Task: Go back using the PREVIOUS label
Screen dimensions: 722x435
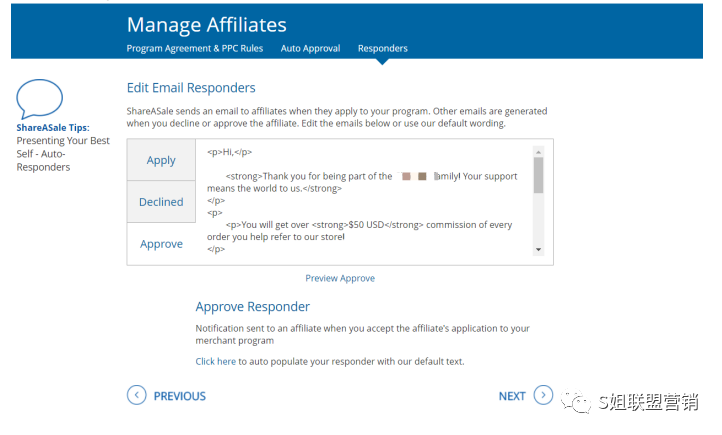Action: coord(180,396)
